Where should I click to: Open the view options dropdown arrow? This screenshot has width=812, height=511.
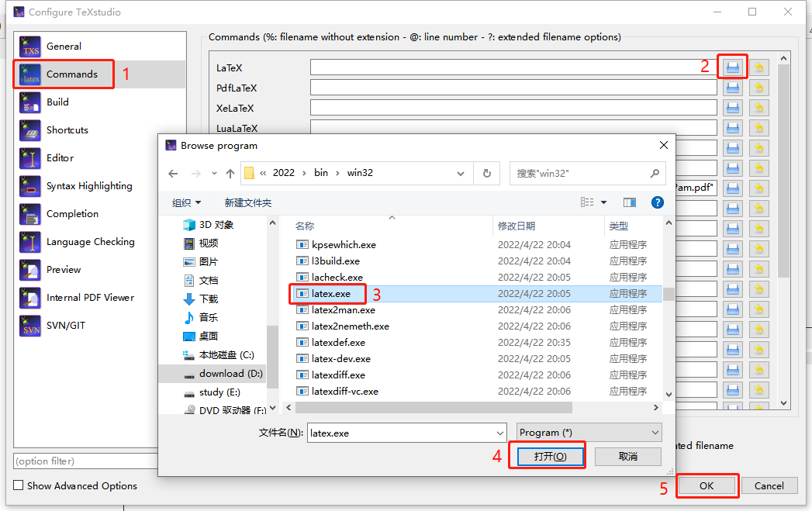603,202
